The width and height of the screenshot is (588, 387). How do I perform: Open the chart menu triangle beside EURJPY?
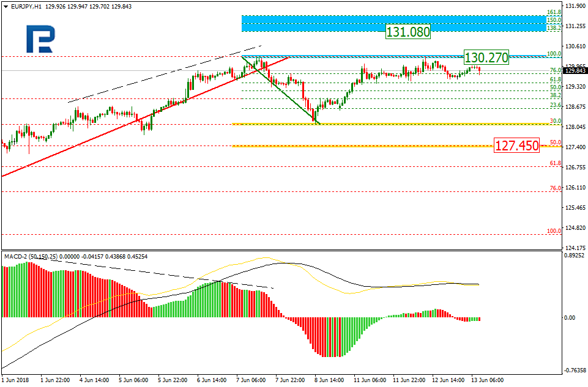click(x=6, y=6)
